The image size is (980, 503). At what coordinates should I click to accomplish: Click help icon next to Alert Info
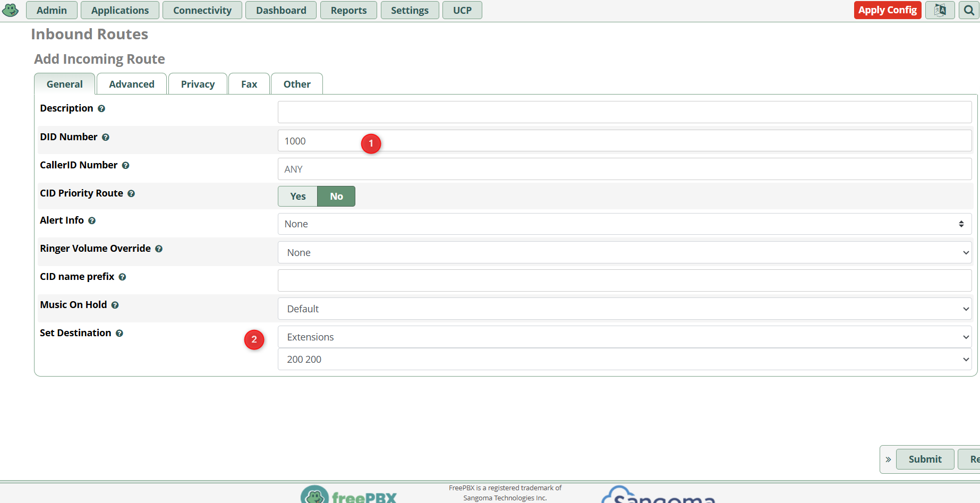coord(92,220)
